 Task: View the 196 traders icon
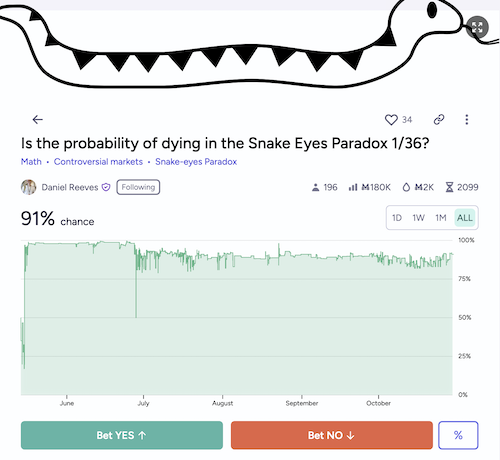pos(315,187)
